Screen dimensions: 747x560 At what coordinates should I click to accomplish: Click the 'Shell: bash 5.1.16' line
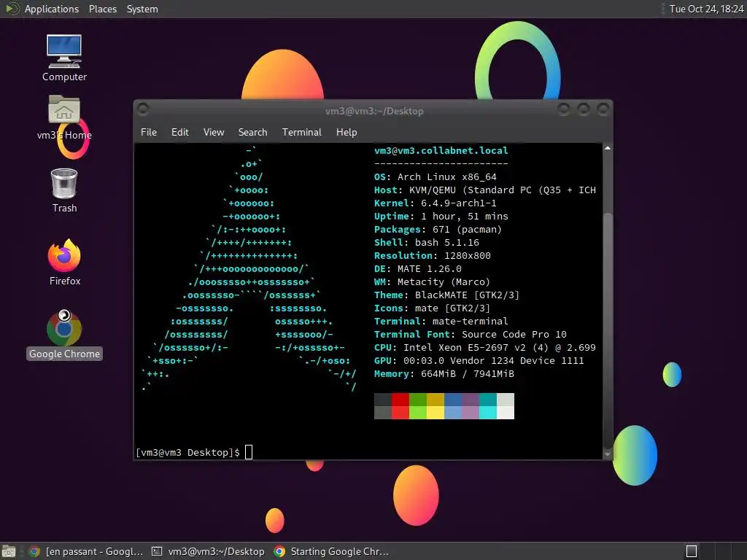[426, 242]
